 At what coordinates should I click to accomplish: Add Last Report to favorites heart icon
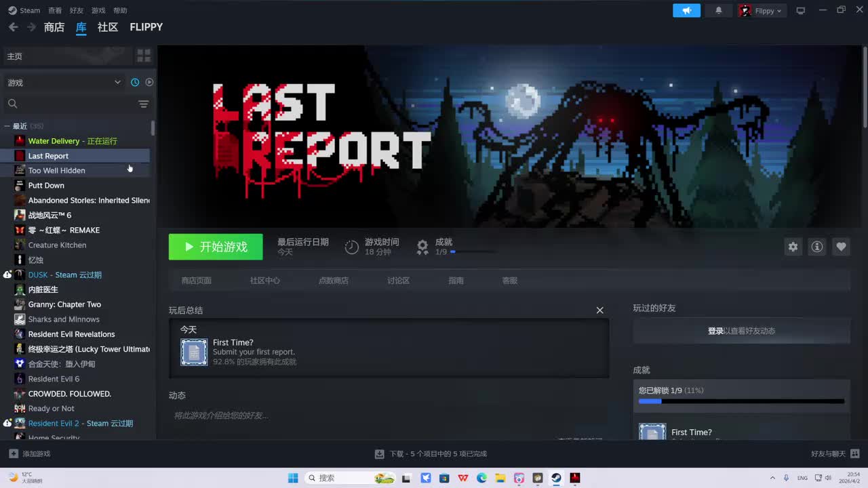841,247
